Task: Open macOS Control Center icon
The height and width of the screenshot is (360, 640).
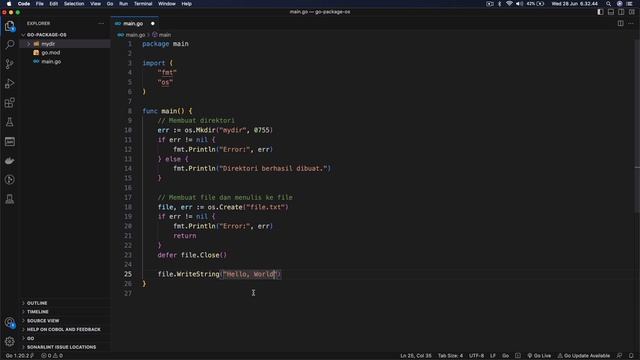Action: pos(630,4)
